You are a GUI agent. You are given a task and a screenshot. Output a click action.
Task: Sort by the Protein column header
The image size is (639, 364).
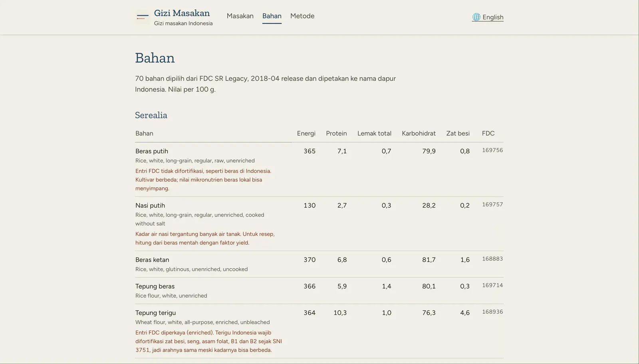point(336,133)
